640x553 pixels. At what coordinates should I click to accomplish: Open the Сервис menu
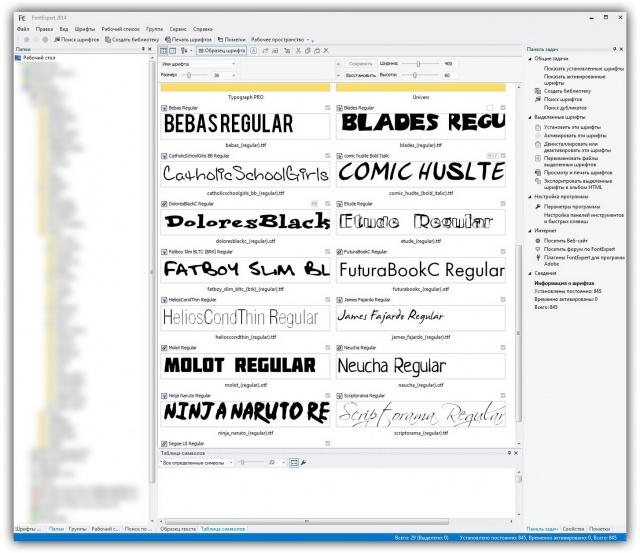coord(178,29)
